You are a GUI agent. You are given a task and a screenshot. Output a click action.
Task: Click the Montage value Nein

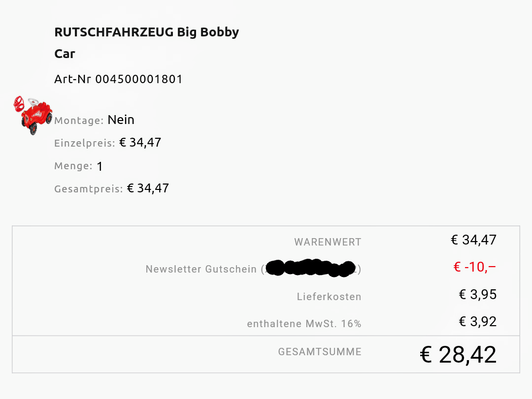[x=121, y=120]
